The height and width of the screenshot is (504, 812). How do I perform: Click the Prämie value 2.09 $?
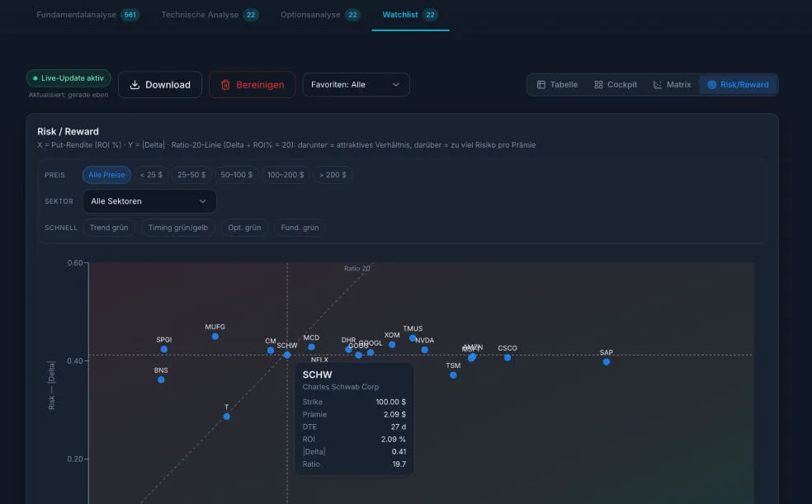click(x=394, y=414)
